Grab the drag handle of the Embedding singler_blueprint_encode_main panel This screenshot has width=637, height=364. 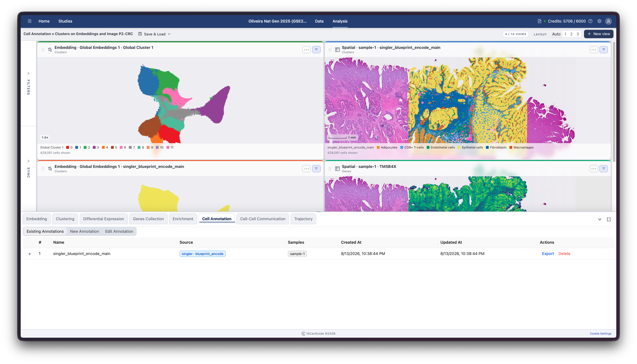pyautogui.click(x=43, y=169)
